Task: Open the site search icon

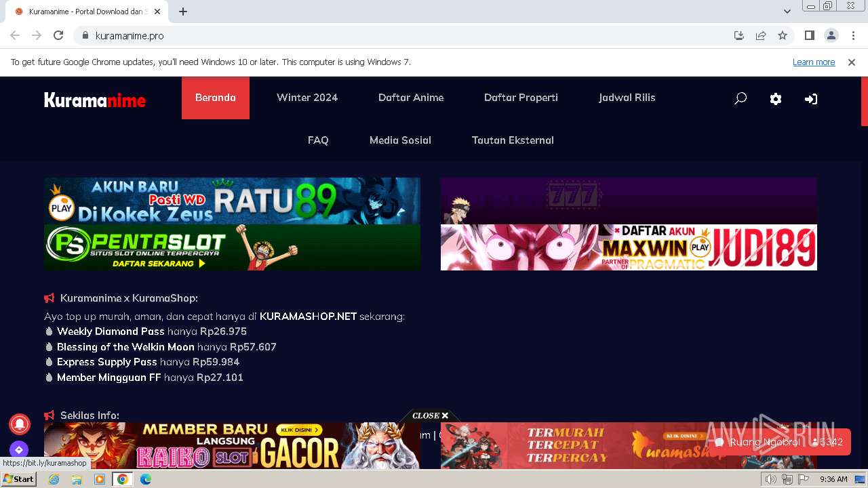Action: click(741, 99)
